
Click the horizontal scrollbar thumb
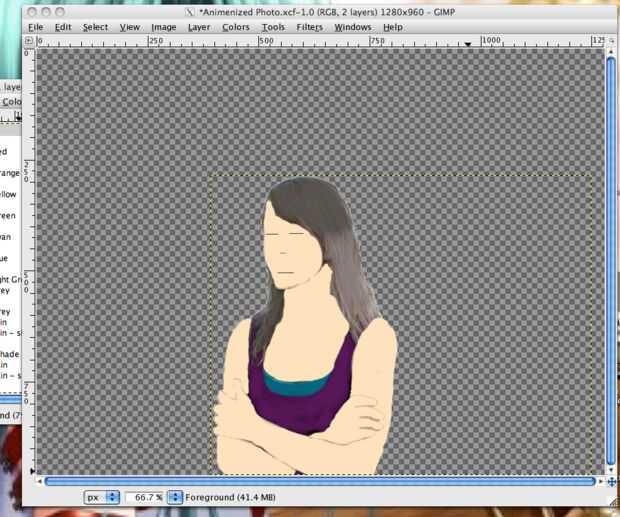pos(320,481)
